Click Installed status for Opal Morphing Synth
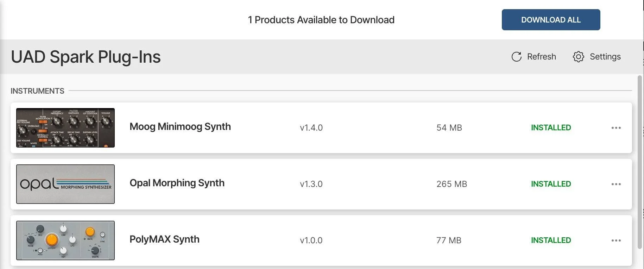 551,184
